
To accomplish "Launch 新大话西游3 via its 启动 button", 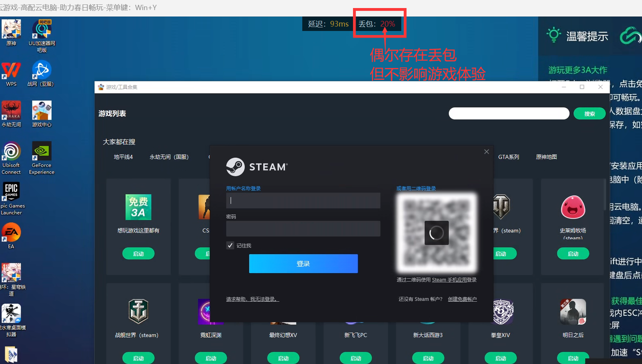I will [428, 358].
